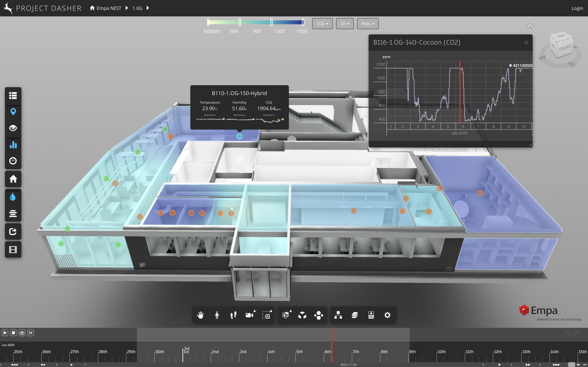The width and height of the screenshot is (588, 367).
Task: Open the camera interactions tool
Action: [250, 315]
